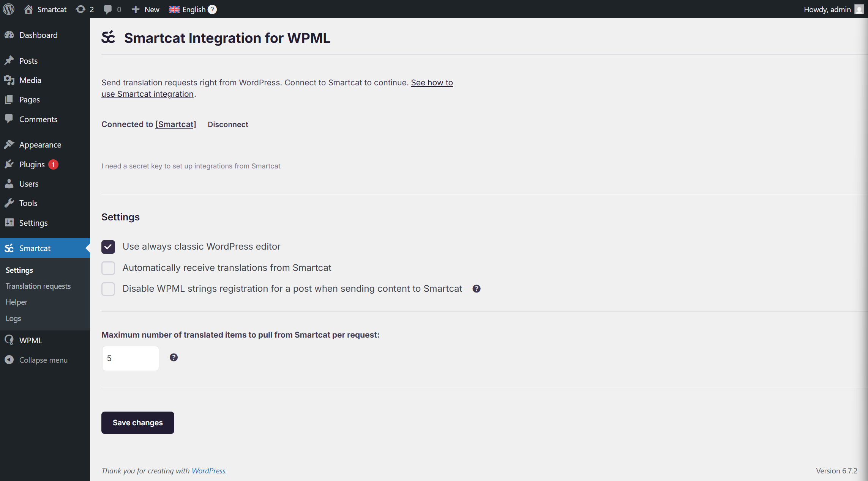
Task: Select Translation requests submenu
Action: click(x=38, y=286)
